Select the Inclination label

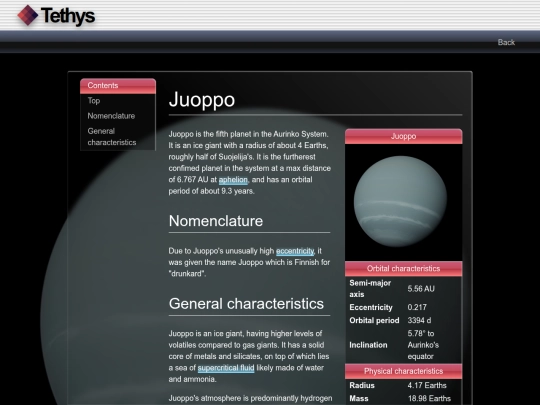(368, 345)
